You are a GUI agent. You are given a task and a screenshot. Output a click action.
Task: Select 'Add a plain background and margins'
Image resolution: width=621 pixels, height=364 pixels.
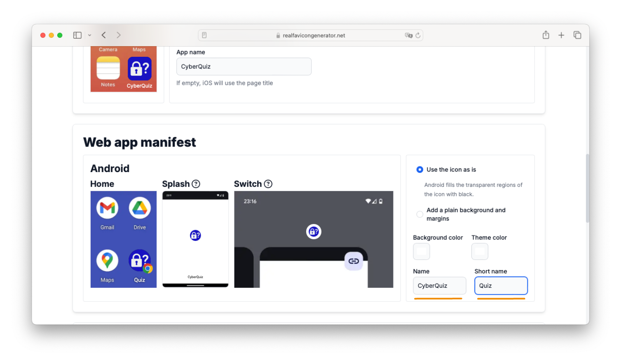[419, 214]
